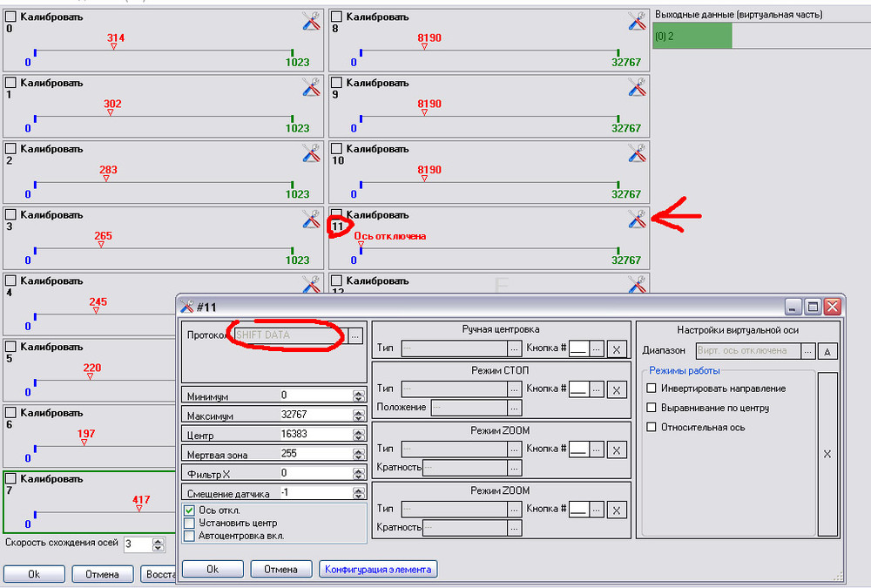The height and width of the screenshot is (588, 871).
Task: Toggle Калибровать checkbox for axis 10
Action: pos(336,149)
